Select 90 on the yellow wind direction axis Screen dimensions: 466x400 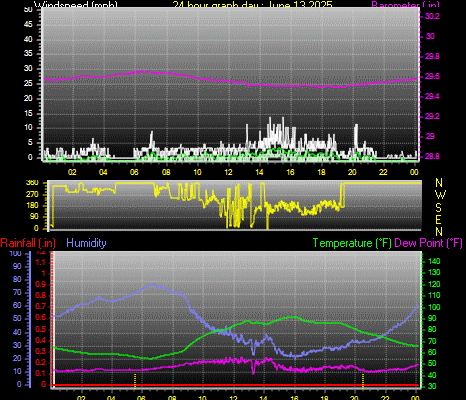coord(34,217)
